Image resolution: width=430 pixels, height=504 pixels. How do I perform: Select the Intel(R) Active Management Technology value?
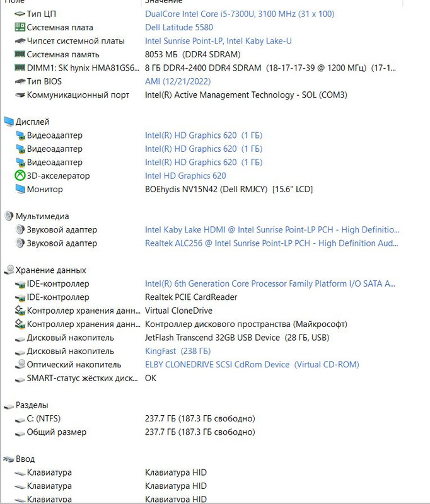246,95
